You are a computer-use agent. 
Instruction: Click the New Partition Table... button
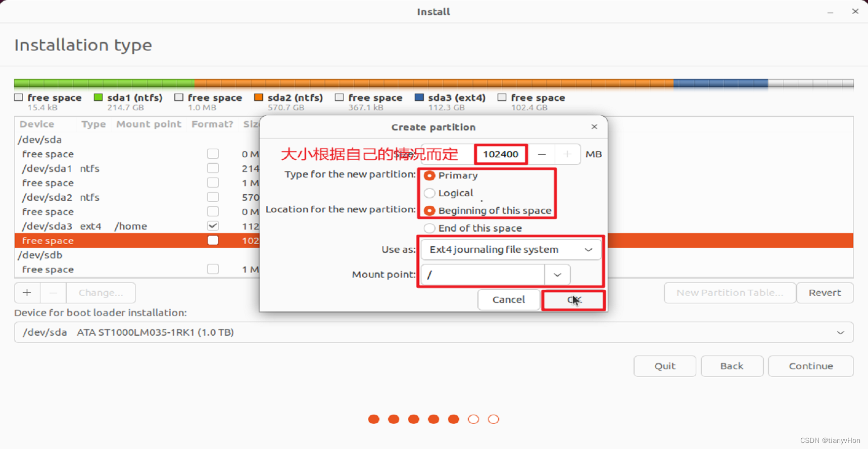click(x=730, y=293)
